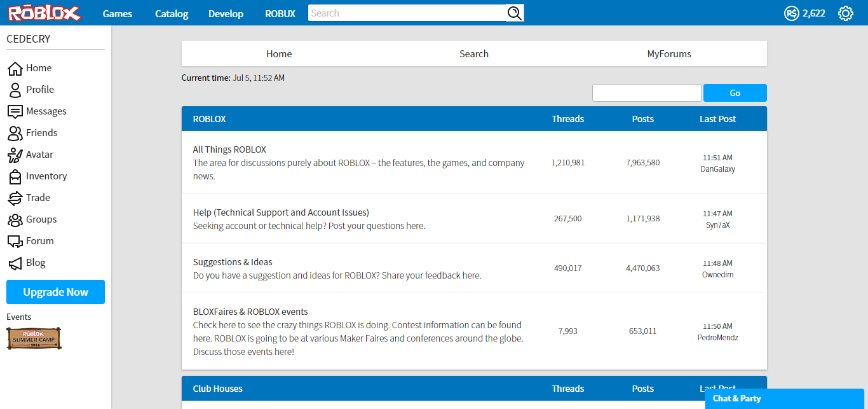Click the Current time text
The width and height of the screenshot is (868, 409).
pyautogui.click(x=233, y=78)
